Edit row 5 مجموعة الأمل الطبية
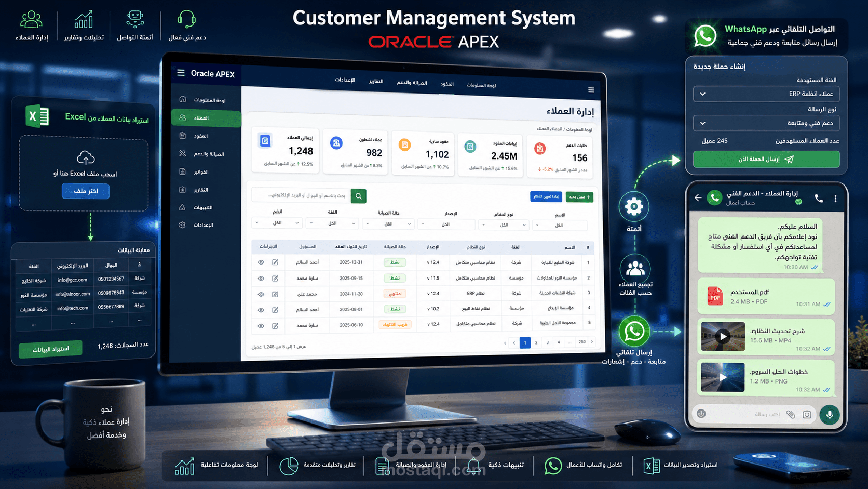The image size is (868, 489). [x=275, y=326]
